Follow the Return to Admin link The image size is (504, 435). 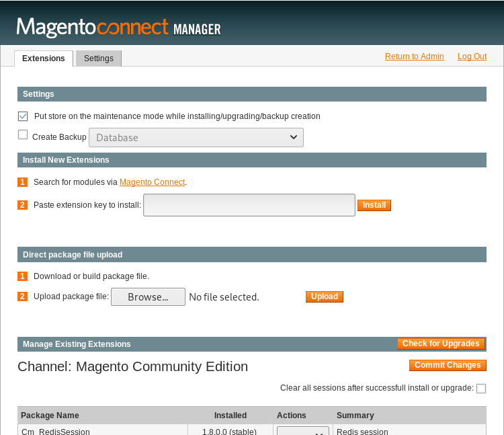pyautogui.click(x=415, y=56)
